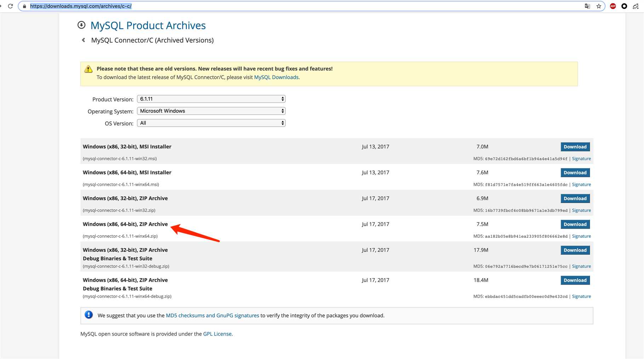Screen dimensions: 644x359
Task: Go back using the arrow beside Connector/C heading
Action: click(x=84, y=40)
